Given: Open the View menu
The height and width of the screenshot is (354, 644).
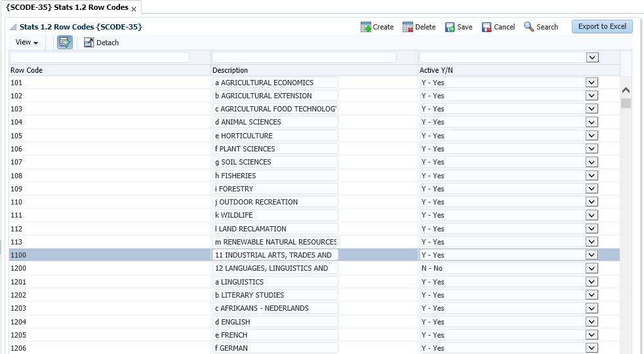Looking at the screenshot, I should point(26,43).
